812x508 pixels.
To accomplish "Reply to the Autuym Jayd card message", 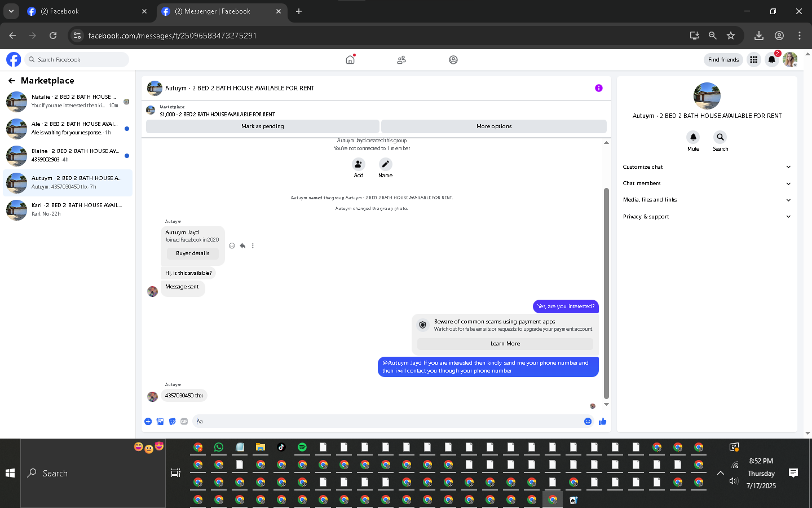I will [x=242, y=246].
